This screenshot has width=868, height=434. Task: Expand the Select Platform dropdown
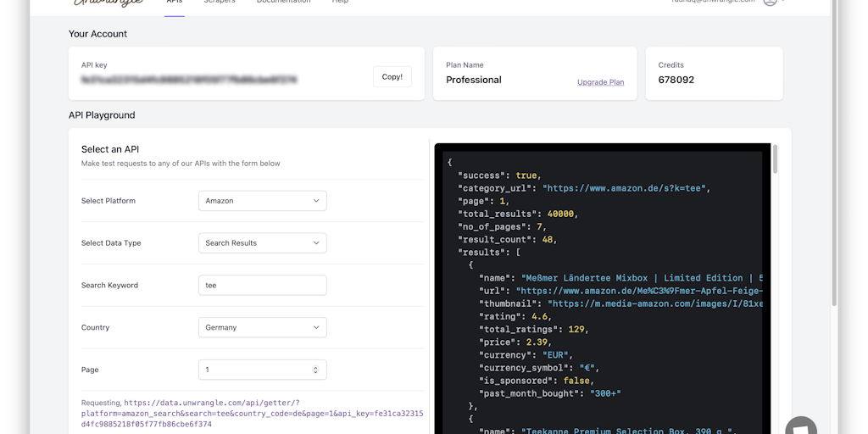click(x=262, y=201)
